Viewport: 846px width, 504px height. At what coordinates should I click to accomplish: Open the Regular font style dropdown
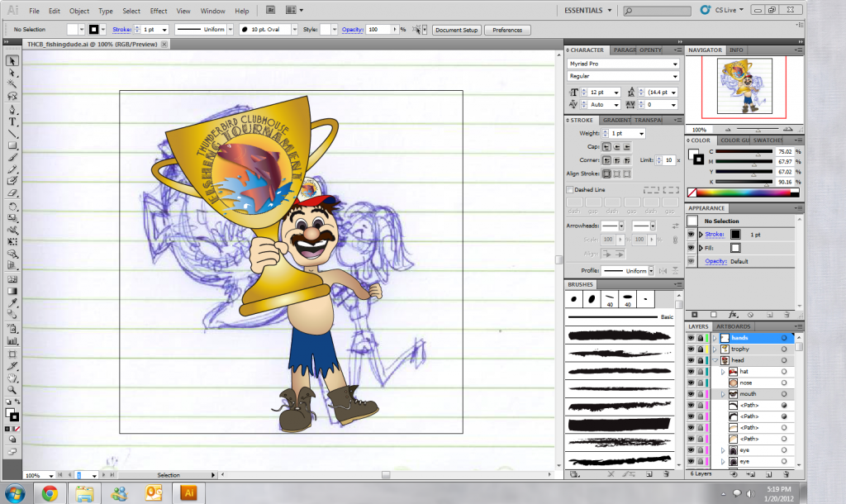[675, 76]
